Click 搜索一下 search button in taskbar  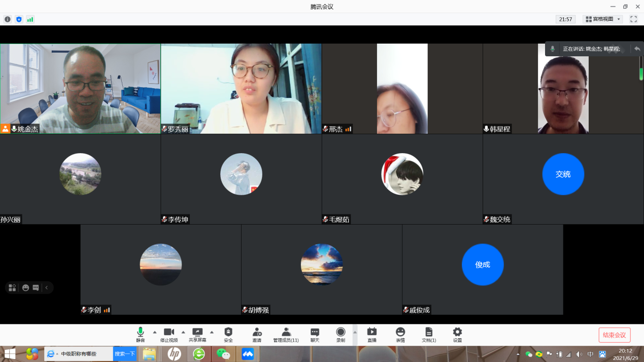click(125, 354)
